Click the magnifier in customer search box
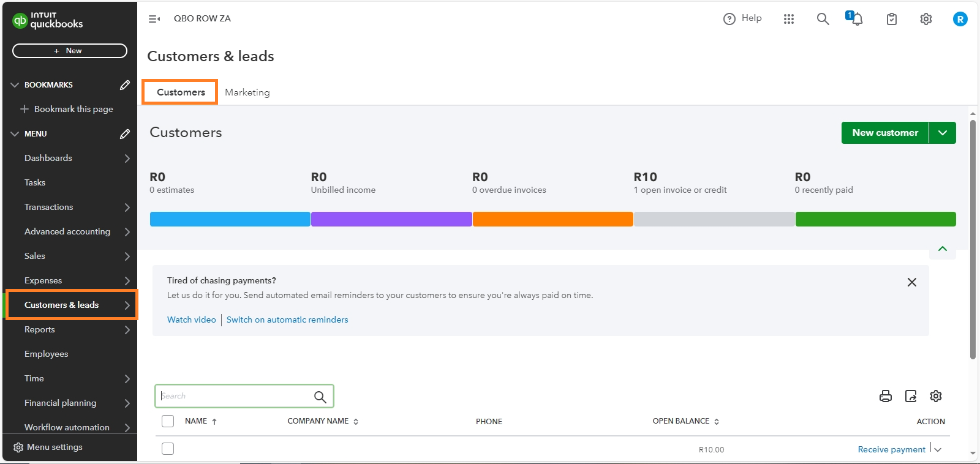Image resolution: width=980 pixels, height=464 pixels. click(320, 397)
